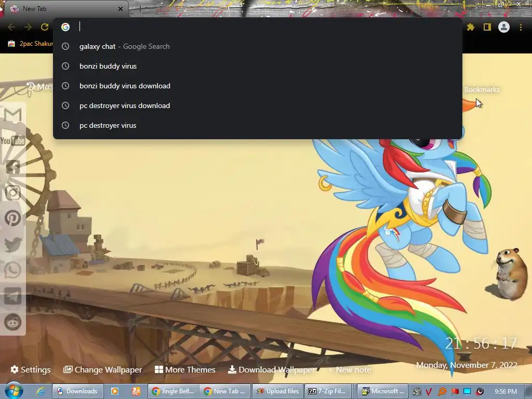Screen dimensions: 532x399
Task: Select the 'pc destroyer virus' suggestion
Action: point(258,125)
